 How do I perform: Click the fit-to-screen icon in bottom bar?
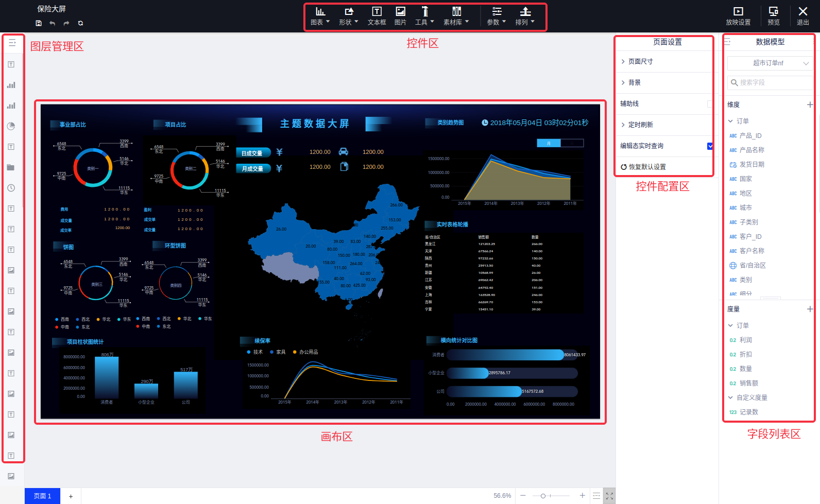click(609, 496)
